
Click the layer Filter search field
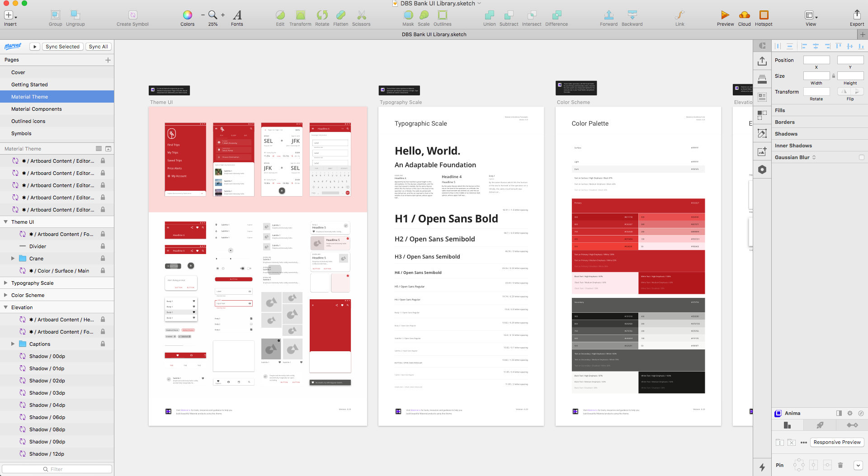click(57, 469)
